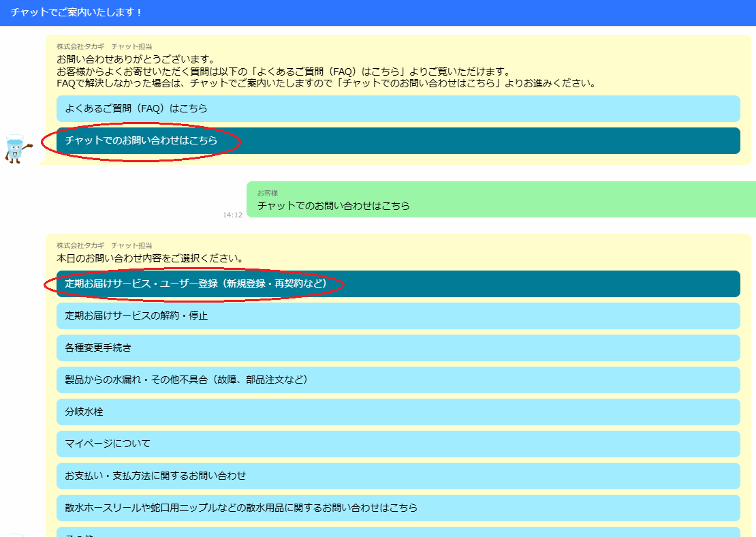Choose 定期お届けサービス・ユーザー登録 option

(x=398, y=283)
